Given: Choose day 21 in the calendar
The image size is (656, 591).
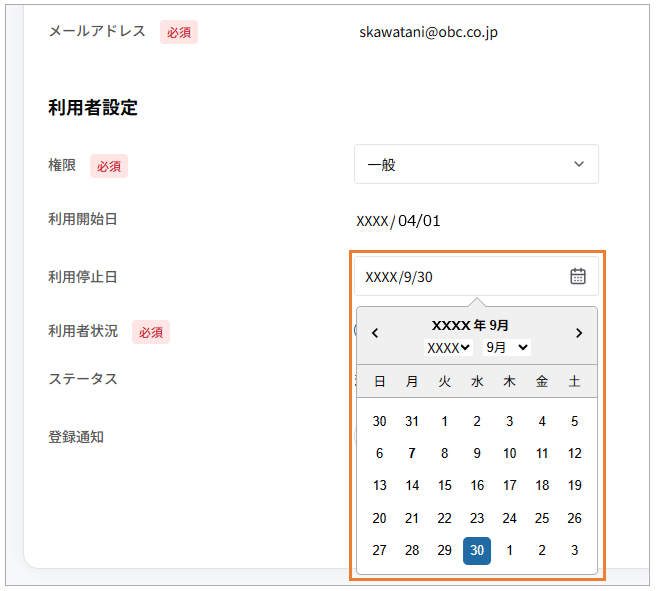Looking at the screenshot, I should [x=412, y=518].
